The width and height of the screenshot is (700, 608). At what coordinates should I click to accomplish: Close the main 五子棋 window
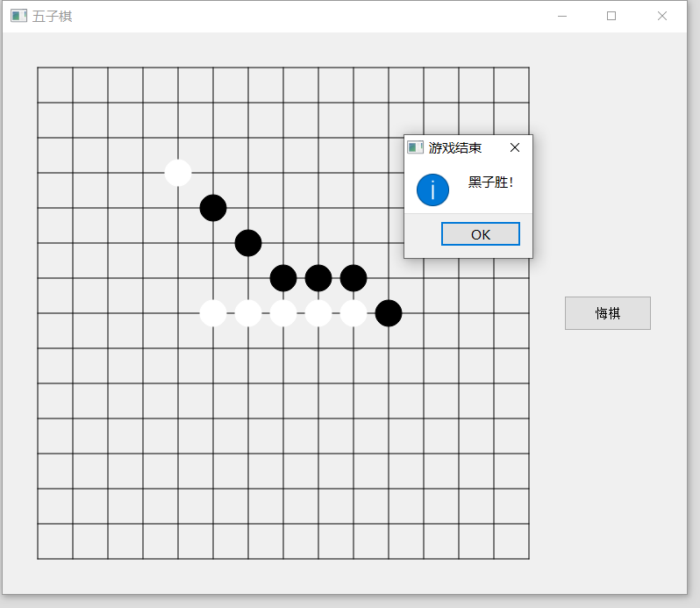point(661,16)
